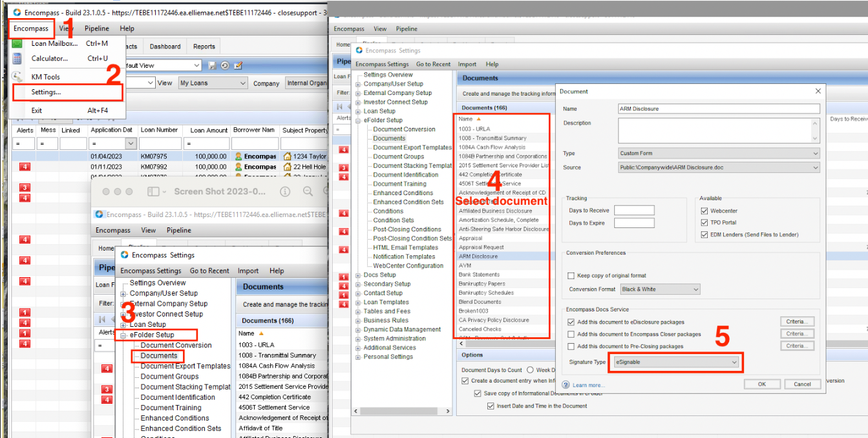Toggle Add to eDisclosure packages checkbox
This screenshot has height=438, width=868.
tap(571, 322)
